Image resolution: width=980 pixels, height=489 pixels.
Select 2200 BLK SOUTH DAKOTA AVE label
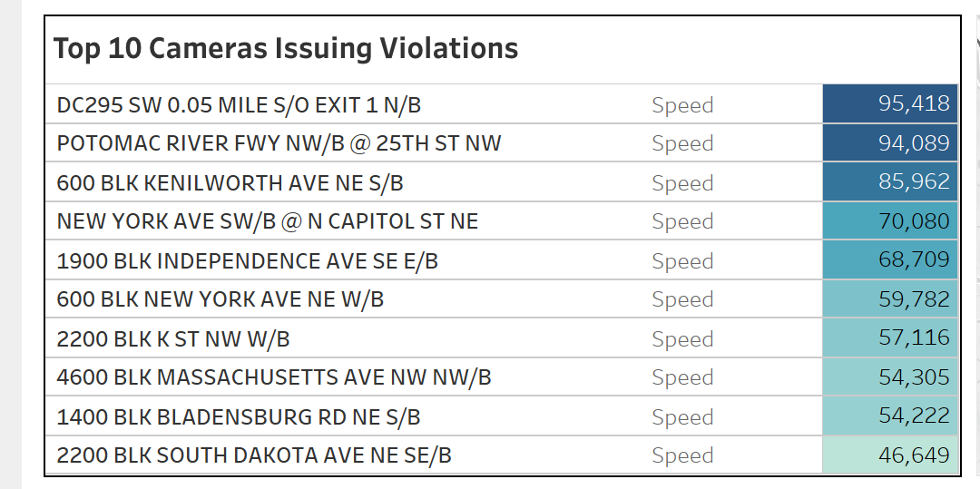(x=254, y=455)
